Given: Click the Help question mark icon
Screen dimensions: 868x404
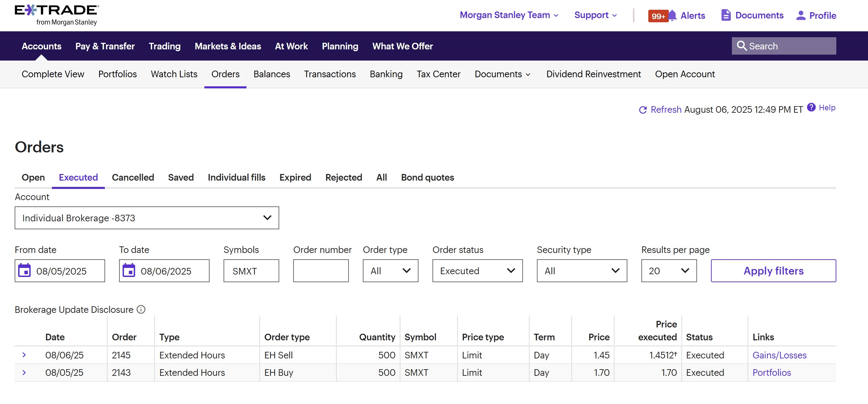Looking at the screenshot, I should point(811,108).
